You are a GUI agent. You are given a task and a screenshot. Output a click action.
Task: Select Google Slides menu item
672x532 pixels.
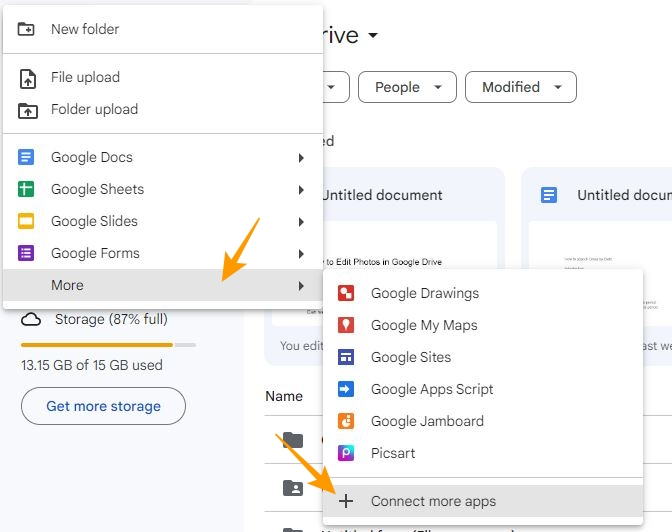pyautogui.click(x=163, y=221)
